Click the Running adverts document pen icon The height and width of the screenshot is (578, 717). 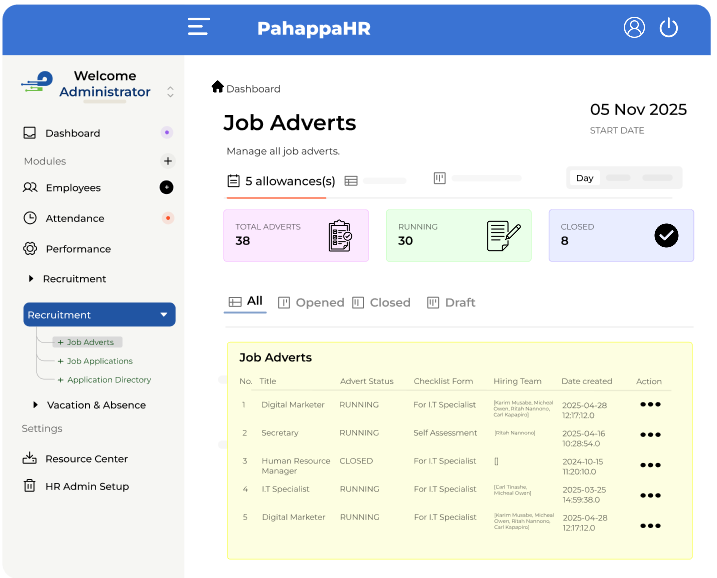coord(503,236)
